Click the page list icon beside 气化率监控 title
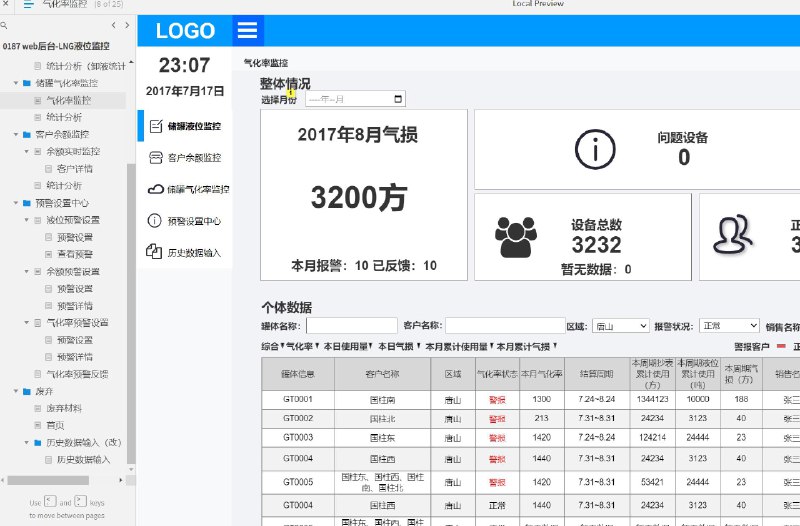 pyautogui.click(x=29, y=5)
